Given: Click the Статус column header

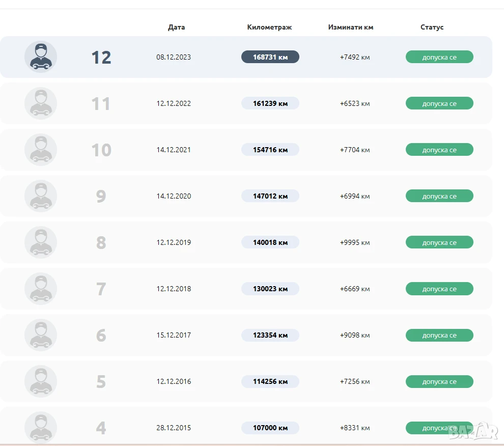Looking at the screenshot, I should (432, 27).
